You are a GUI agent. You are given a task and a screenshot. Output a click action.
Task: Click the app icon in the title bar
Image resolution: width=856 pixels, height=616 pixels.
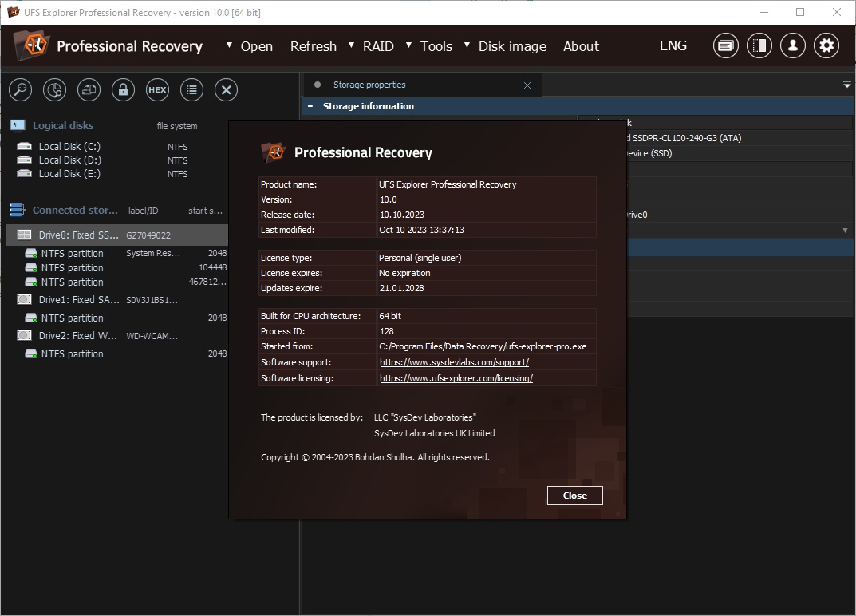(13, 12)
